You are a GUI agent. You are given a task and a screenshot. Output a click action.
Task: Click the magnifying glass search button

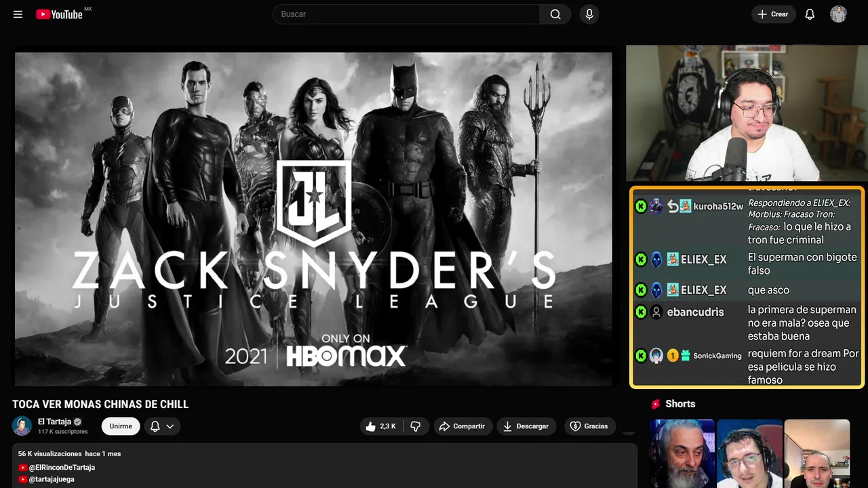click(x=555, y=14)
